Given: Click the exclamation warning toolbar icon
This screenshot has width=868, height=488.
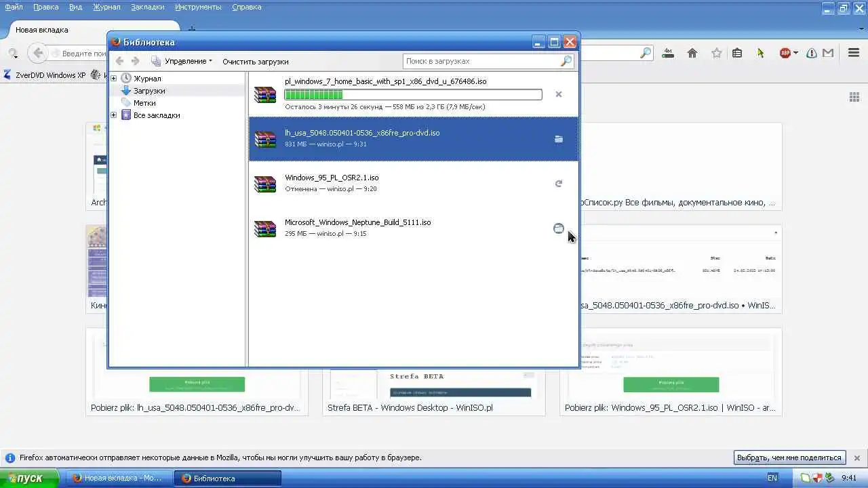Looking at the screenshot, I should (812, 53).
